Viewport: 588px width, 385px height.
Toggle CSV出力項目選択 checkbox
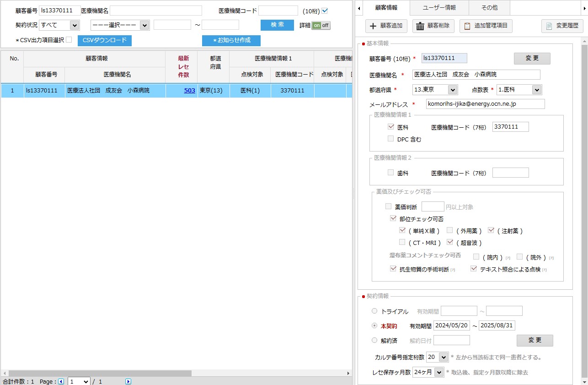[69, 40]
